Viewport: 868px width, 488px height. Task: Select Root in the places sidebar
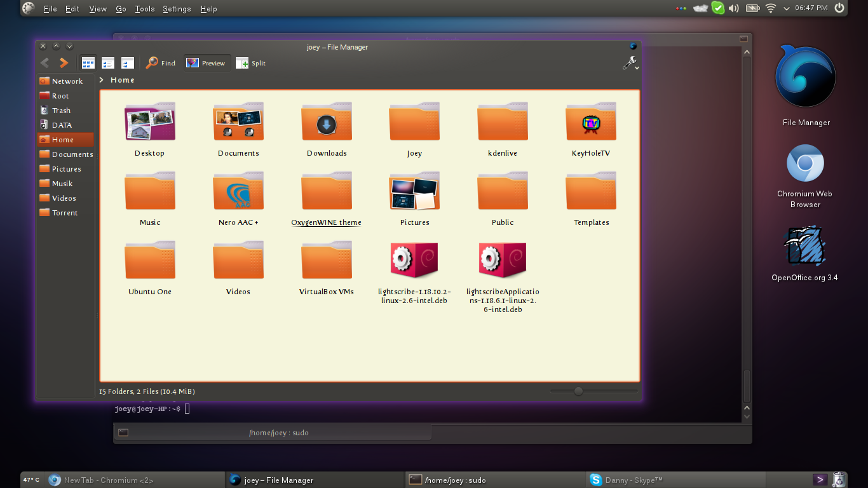tap(65, 96)
